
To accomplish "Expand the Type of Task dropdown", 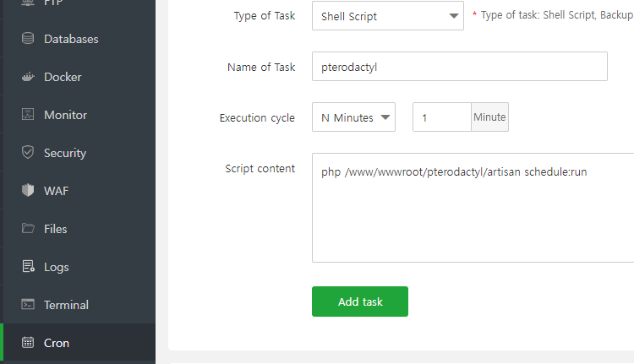I will [387, 16].
